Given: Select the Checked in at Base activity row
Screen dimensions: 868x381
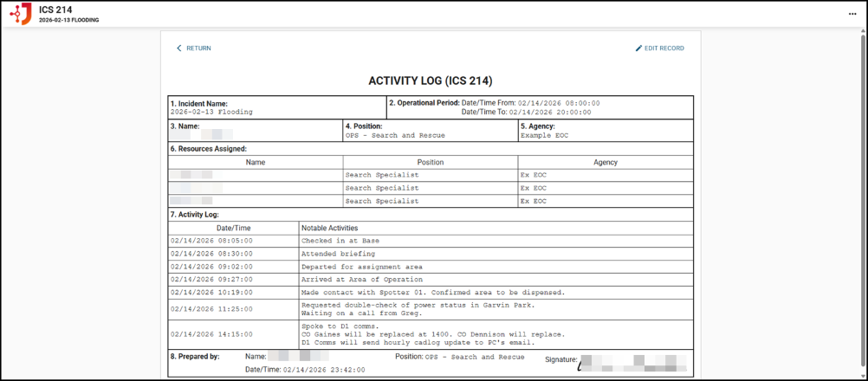Looking at the screenshot, I should click(x=340, y=241).
